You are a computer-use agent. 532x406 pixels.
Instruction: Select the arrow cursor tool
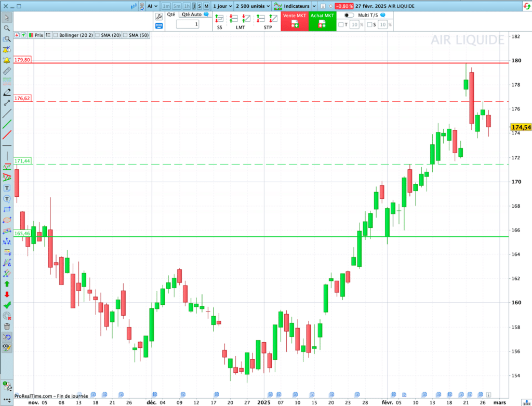(x=7, y=18)
